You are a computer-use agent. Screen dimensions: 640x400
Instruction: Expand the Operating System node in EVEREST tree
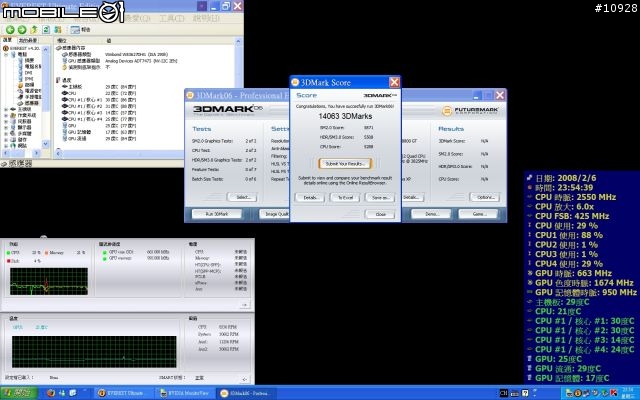click(6, 116)
